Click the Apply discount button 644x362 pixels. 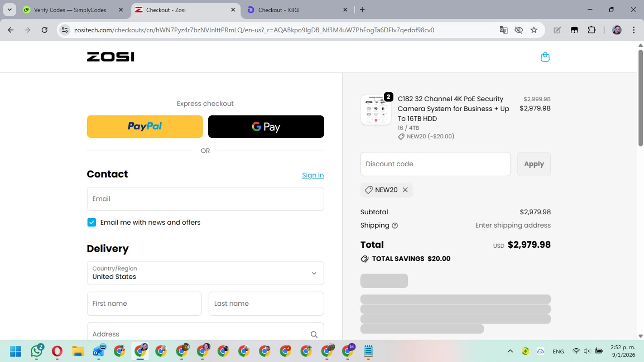(x=534, y=164)
